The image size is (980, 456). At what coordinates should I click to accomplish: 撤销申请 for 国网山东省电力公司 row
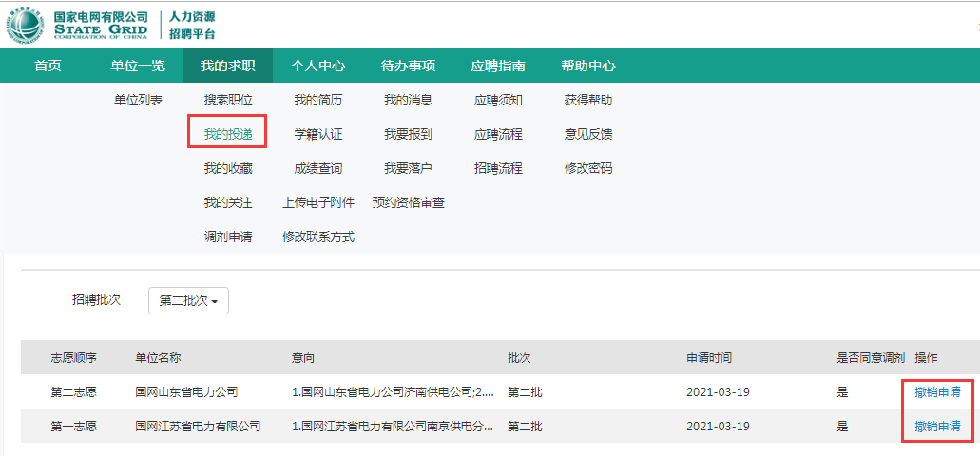click(936, 391)
